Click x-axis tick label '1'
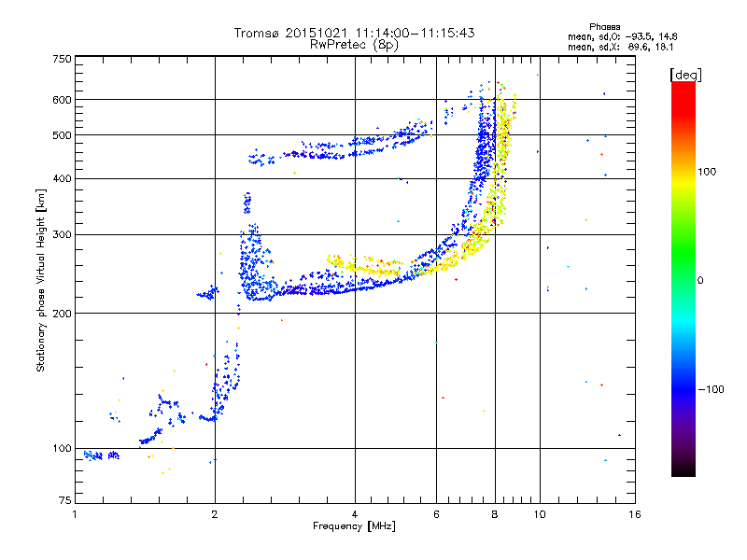This screenshot has width=747, height=560. pos(76,514)
